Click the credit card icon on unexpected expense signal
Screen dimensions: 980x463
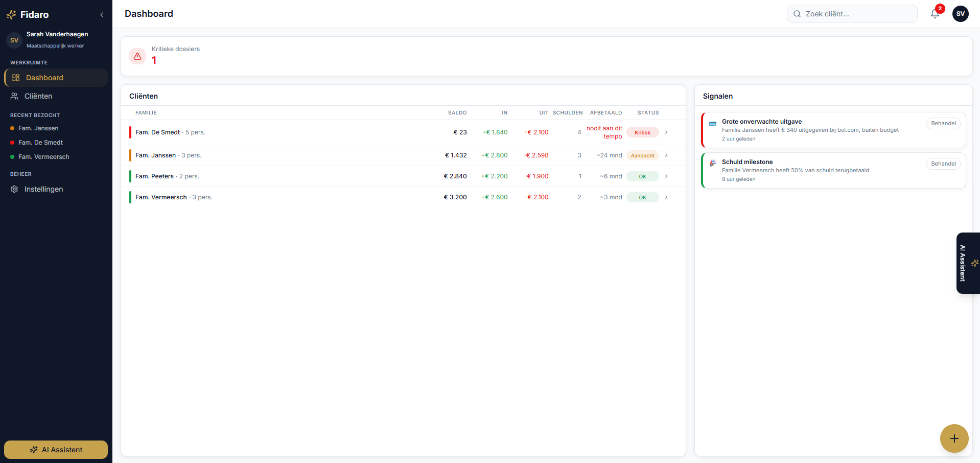(x=713, y=123)
